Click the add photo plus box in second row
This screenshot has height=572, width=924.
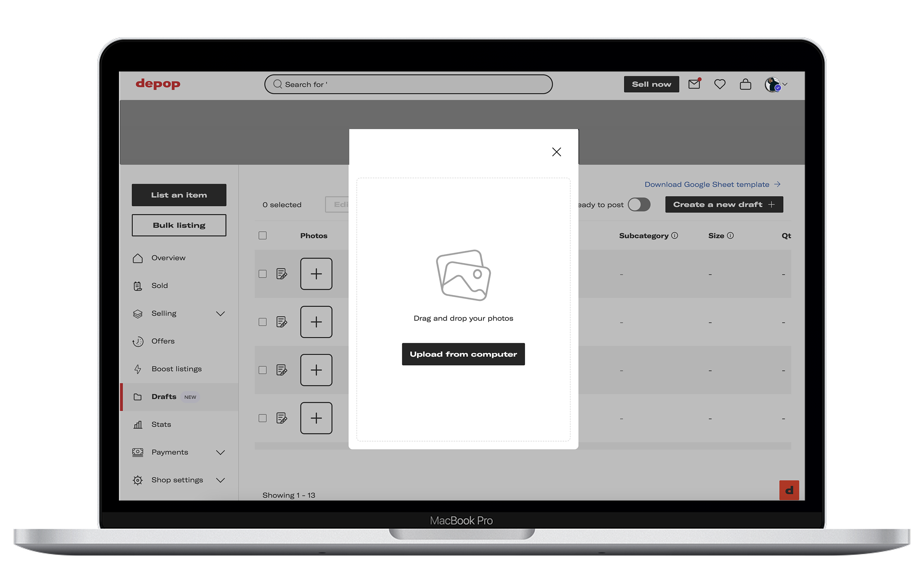point(316,322)
